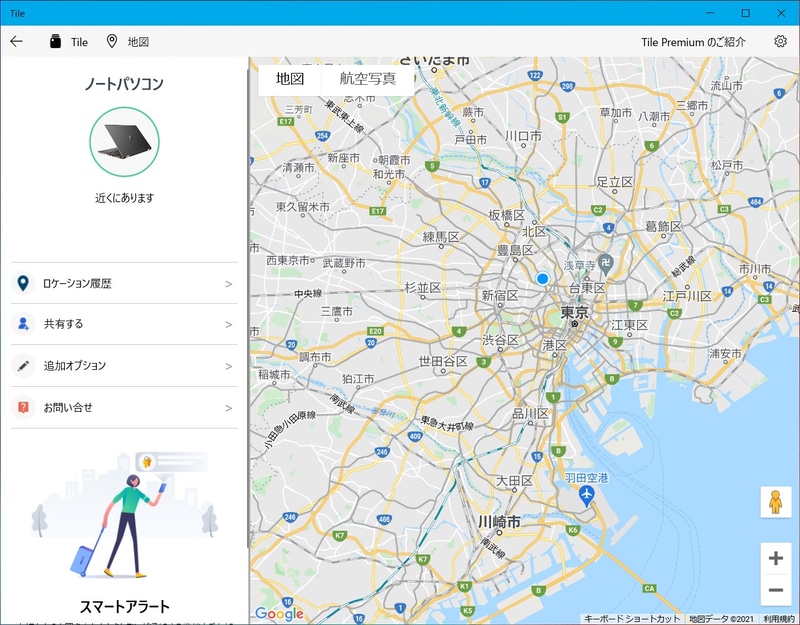Expand the お問い合せ chevron
The width and height of the screenshot is (800, 625).
point(231,408)
